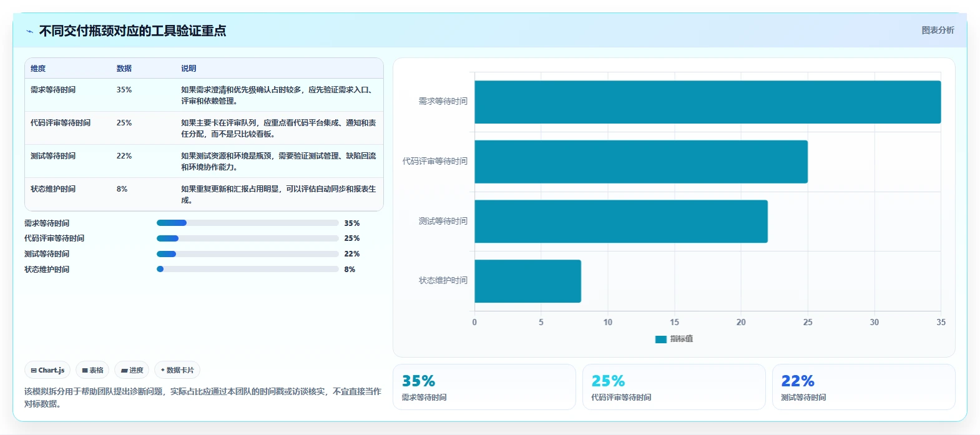Click the 25% value in the table
The image size is (980, 435).
point(124,123)
